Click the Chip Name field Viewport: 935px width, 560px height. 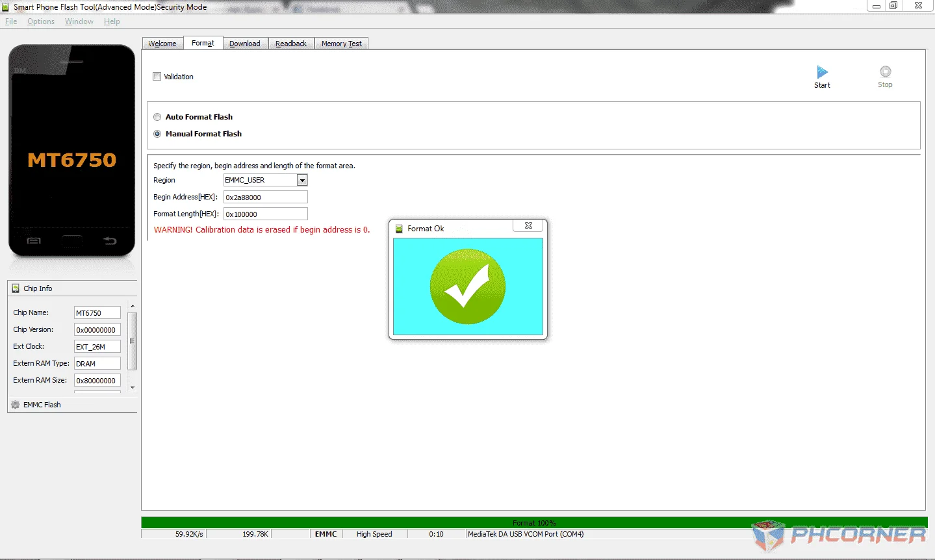point(97,312)
